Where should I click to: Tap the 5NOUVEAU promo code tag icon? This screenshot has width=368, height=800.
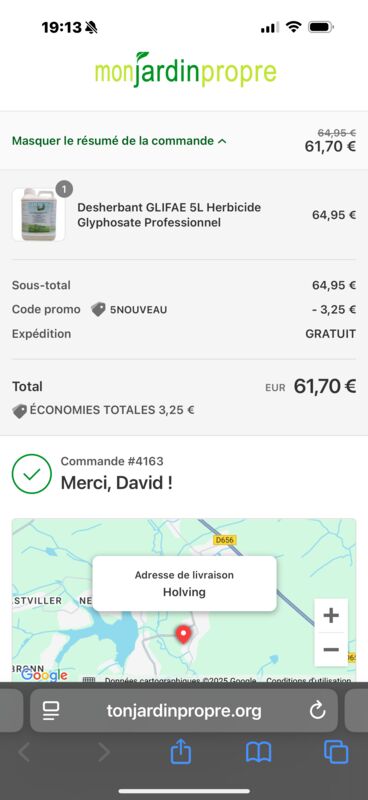(x=99, y=309)
